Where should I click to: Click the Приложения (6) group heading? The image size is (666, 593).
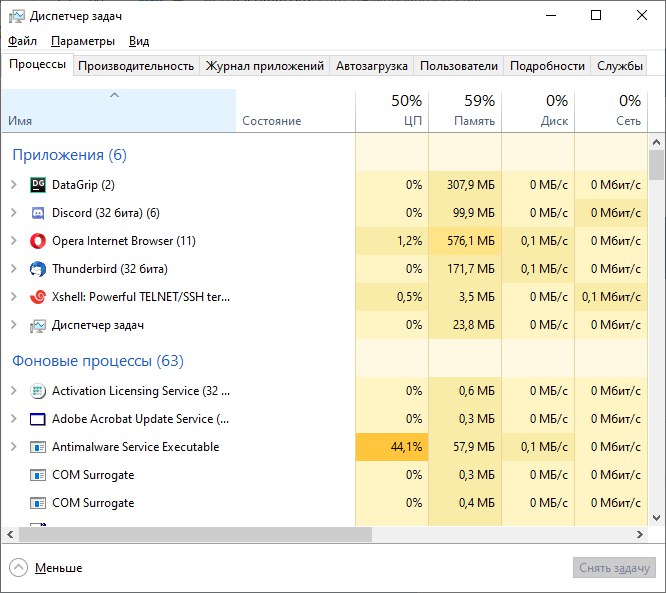coord(70,155)
